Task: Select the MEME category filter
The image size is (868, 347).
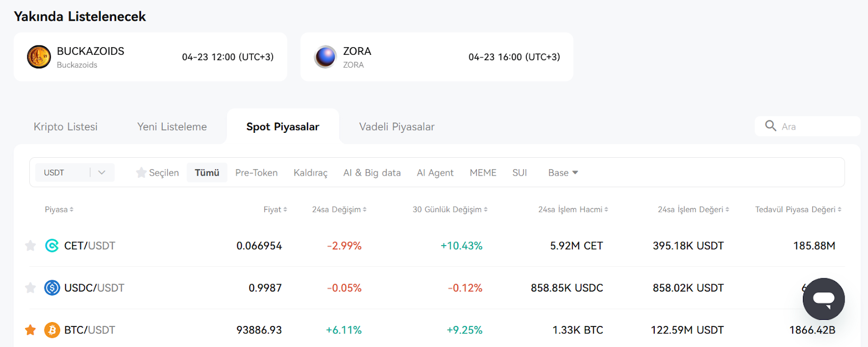Action: [483, 172]
